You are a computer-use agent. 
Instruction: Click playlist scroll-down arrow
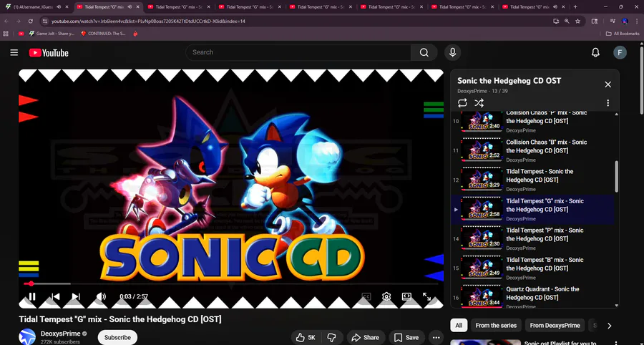pos(616,306)
